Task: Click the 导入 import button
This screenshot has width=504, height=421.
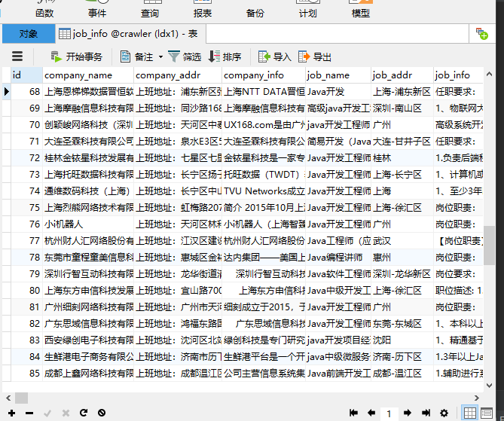Action: [275, 57]
